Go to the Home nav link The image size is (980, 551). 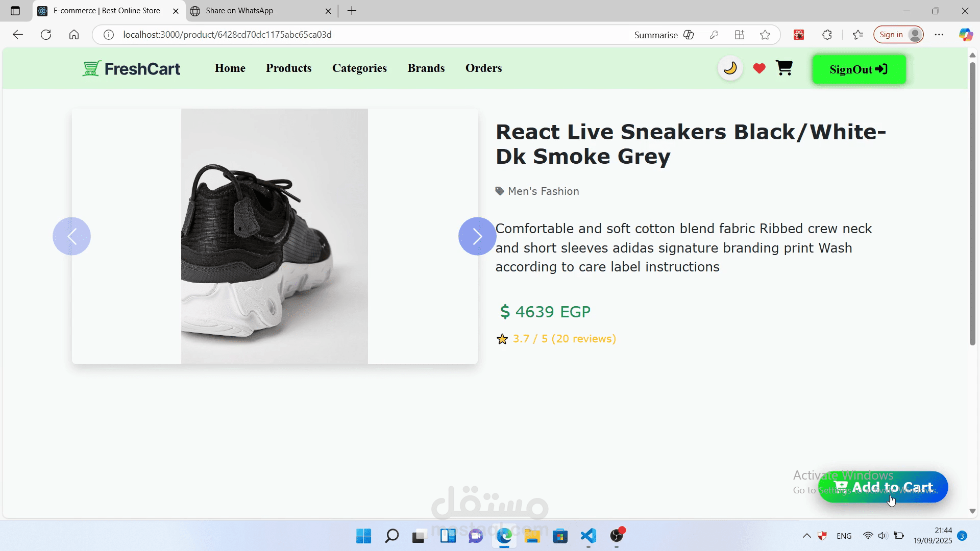(230, 68)
